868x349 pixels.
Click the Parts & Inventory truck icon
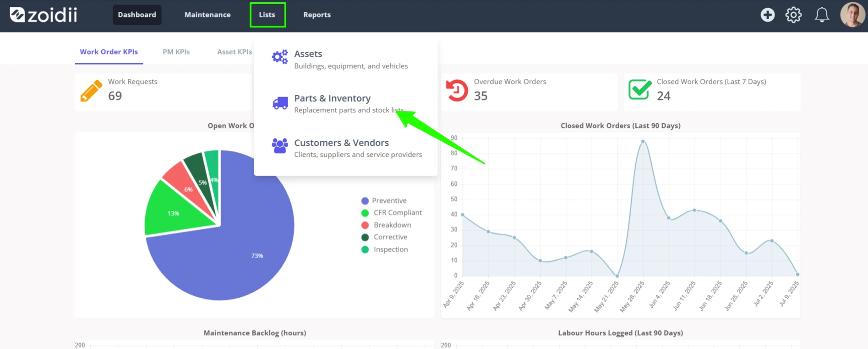point(280,103)
